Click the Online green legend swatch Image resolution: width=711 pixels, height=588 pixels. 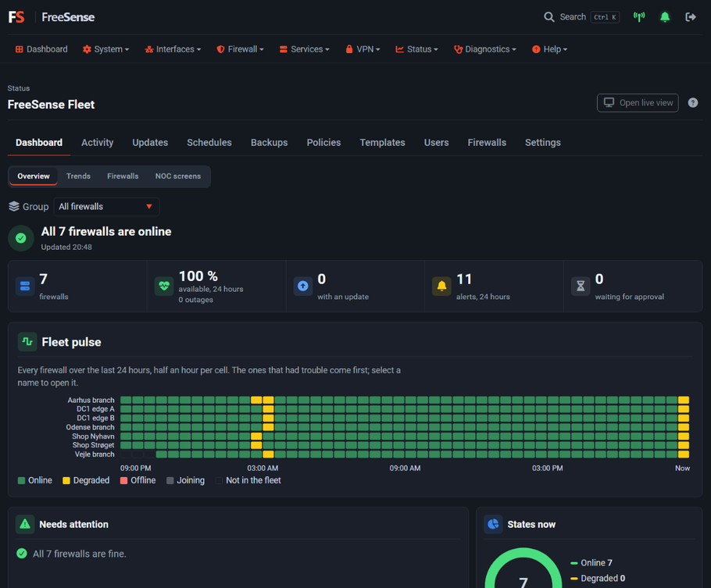click(21, 480)
